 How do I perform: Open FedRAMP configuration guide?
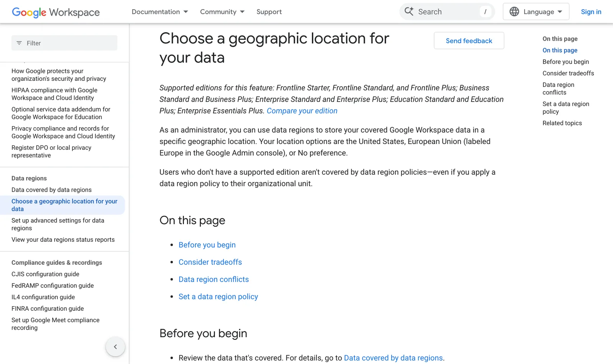tap(52, 285)
